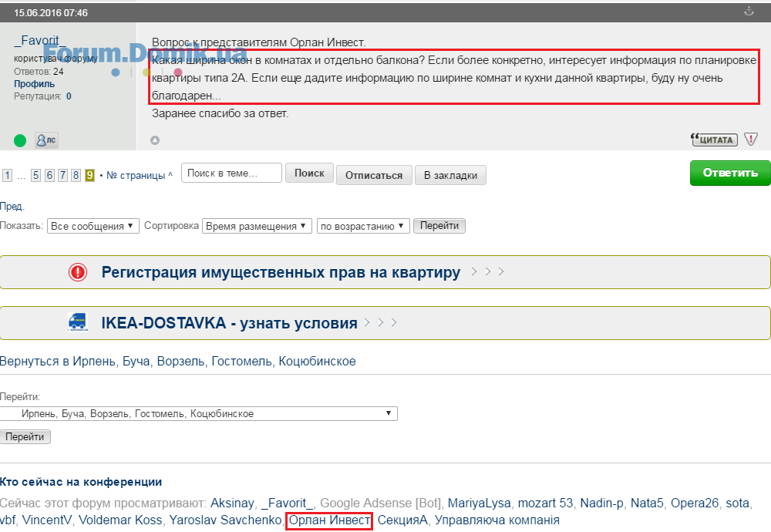Click the red alert icon beside registration banner

78,272
